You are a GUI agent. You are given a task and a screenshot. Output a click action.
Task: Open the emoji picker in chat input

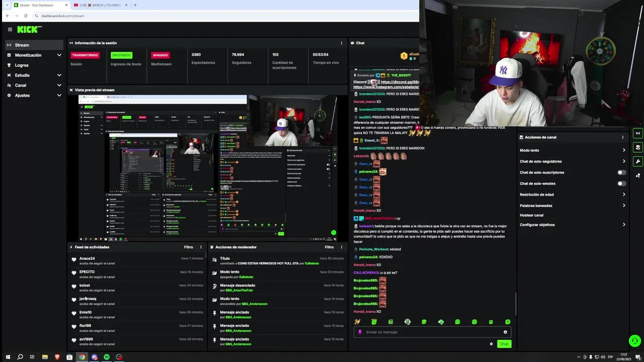(x=505, y=332)
